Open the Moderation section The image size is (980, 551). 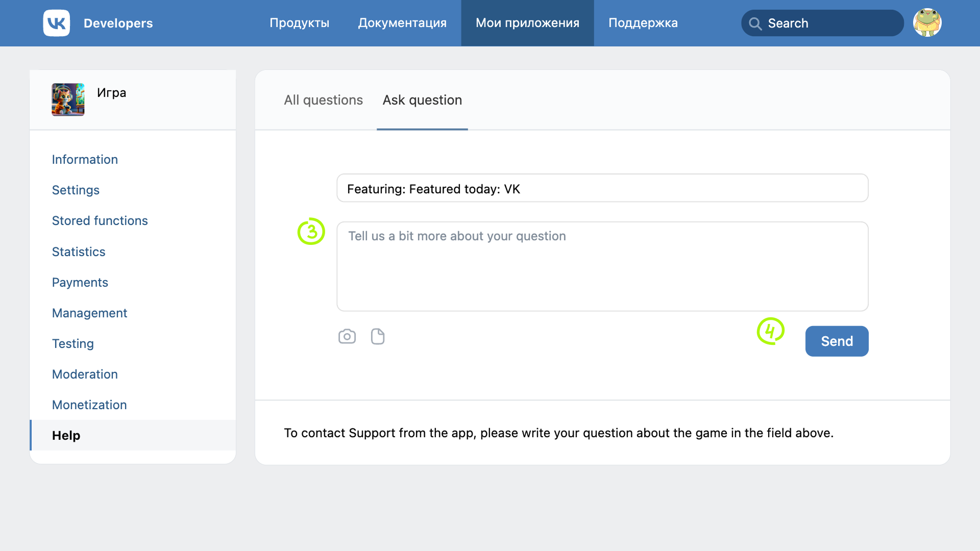85,374
